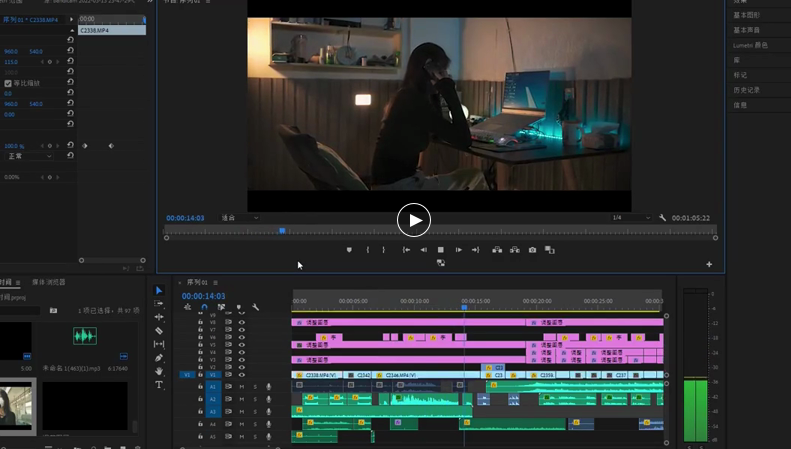The height and width of the screenshot is (449, 791).
Task: Click Mark In button in monitor
Action: click(x=368, y=250)
